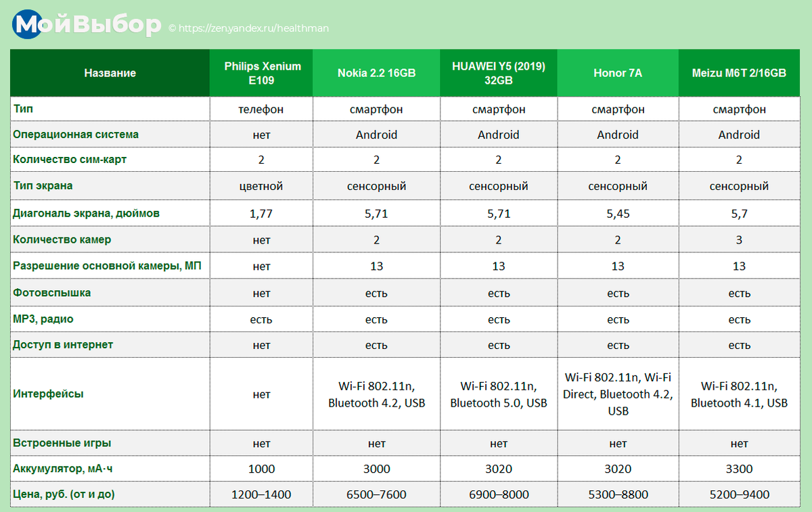This screenshot has width=812, height=512.
Task: Click the Тип экрана row label
Action: point(43,185)
